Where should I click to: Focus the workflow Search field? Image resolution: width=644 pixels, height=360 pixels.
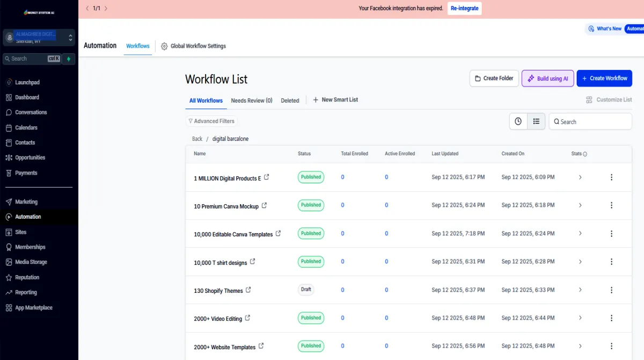[x=590, y=121]
